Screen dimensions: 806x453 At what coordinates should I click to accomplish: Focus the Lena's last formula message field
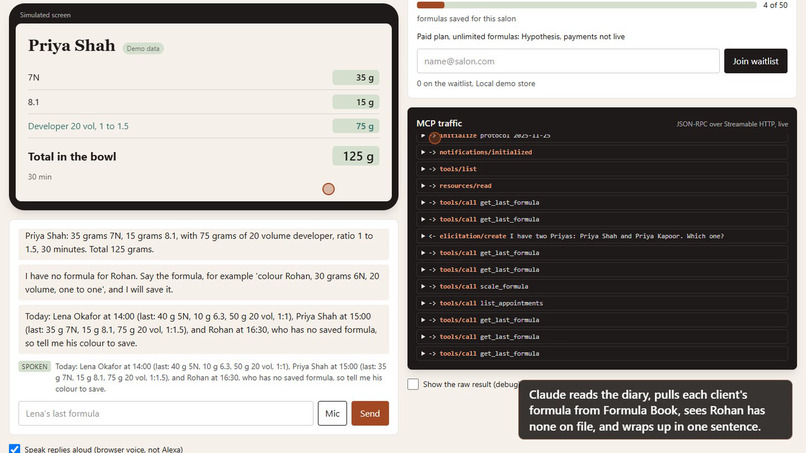click(166, 413)
